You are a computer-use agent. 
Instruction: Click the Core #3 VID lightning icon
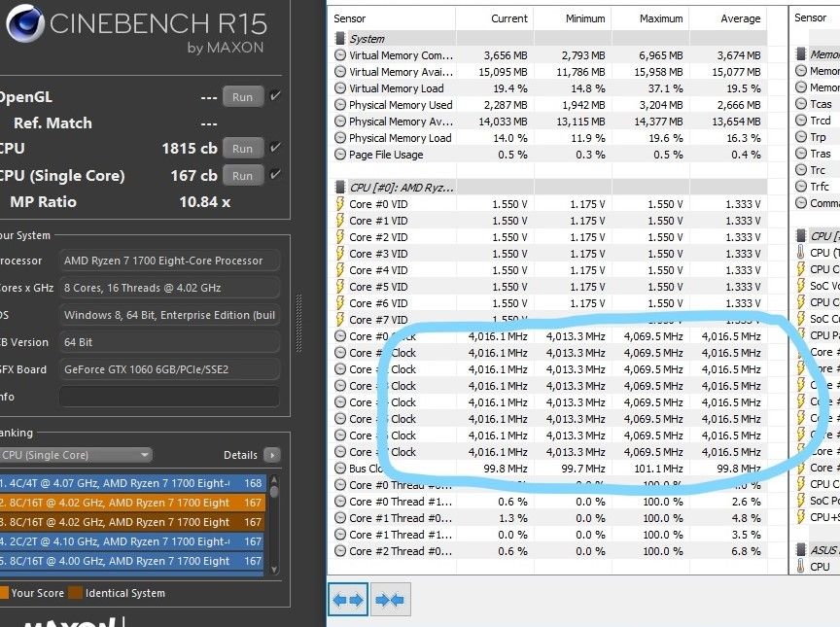(339, 254)
